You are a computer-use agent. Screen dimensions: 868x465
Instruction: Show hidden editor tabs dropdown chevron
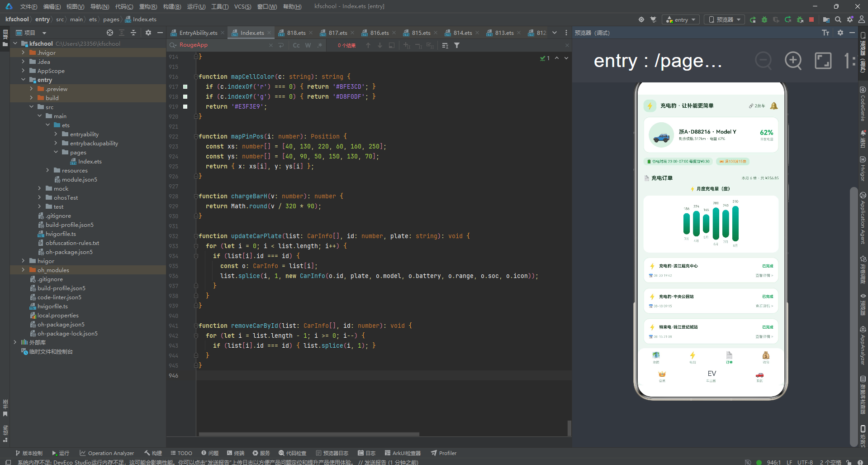coord(555,33)
